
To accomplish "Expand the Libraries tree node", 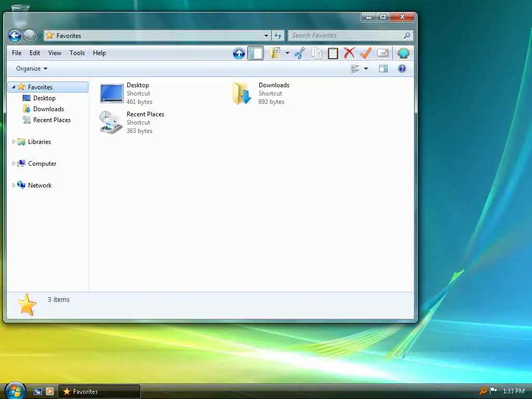I will pos(14,141).
